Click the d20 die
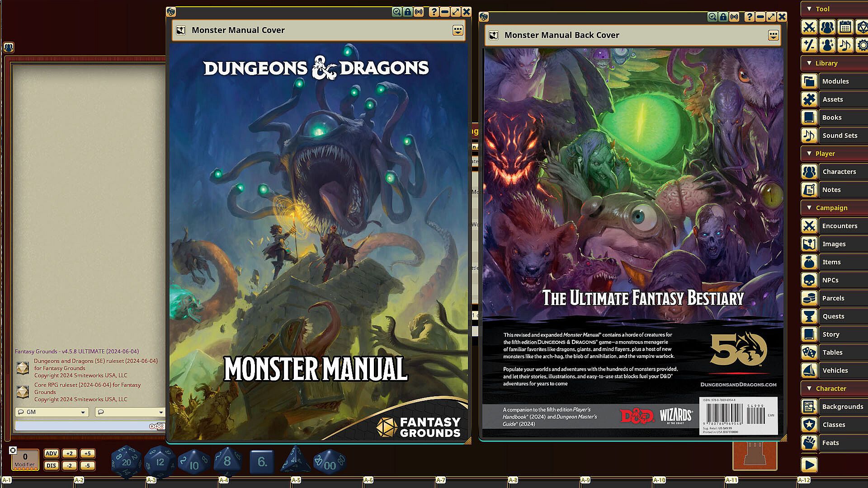This screenshot has height=488, width=868. click(126, 461)
